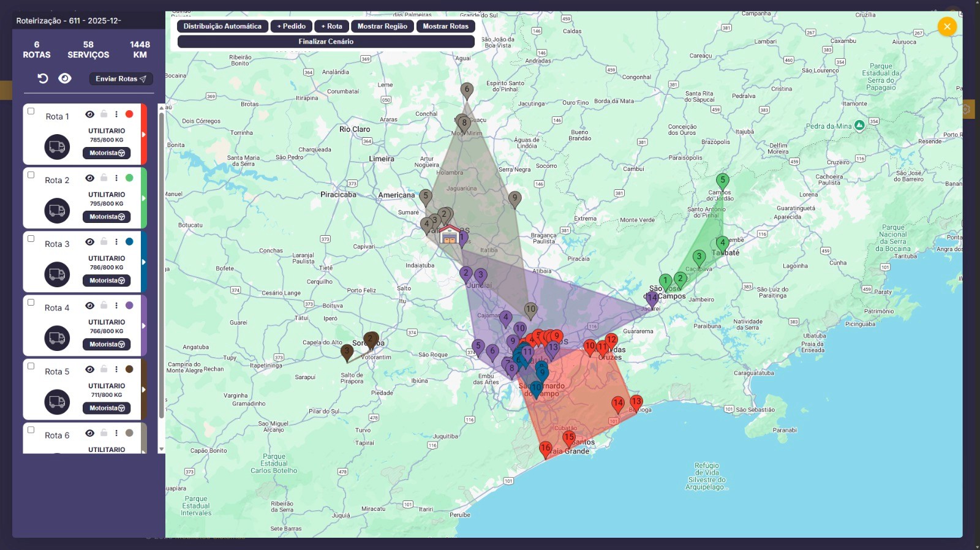The image size is (980, 550).
Task: Select gray pin 6 near Aguaí
Action: coord(467,91)
